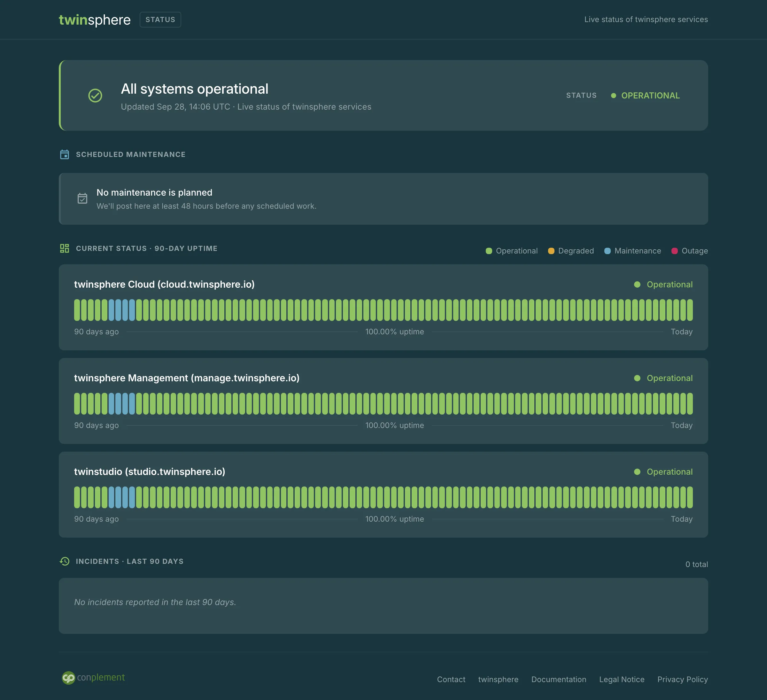Open the twinsphere footer link

(498, 680)
